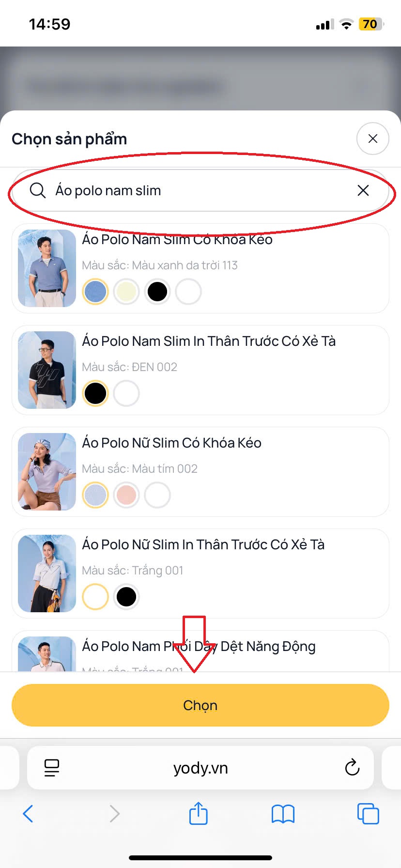Pick blue swatch on Áo Polo Nam Slim Có Khóa Kéo
Image resolution: width=401 pixels, height=868 pixels.
95,292
